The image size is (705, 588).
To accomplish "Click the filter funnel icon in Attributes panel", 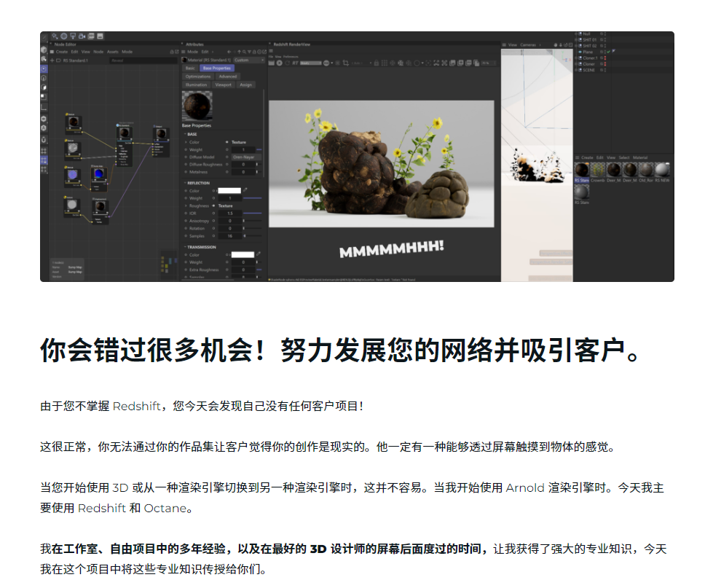I will point(249,52).
